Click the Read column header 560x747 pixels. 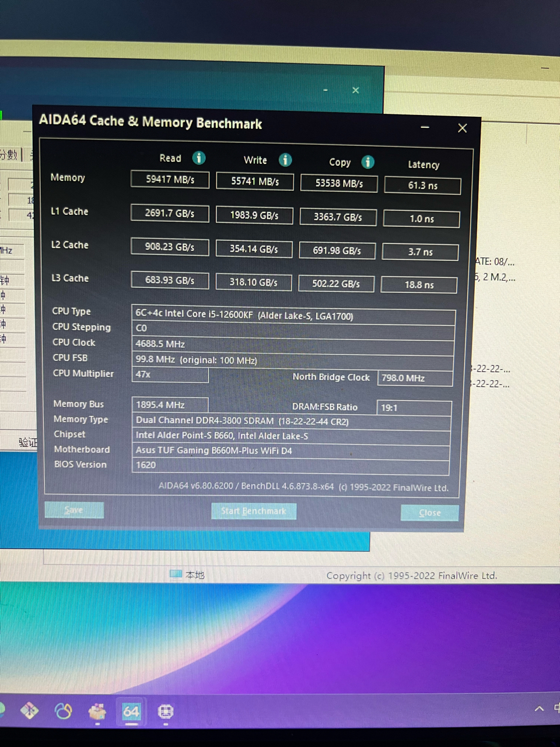click(x=170, y=158)
